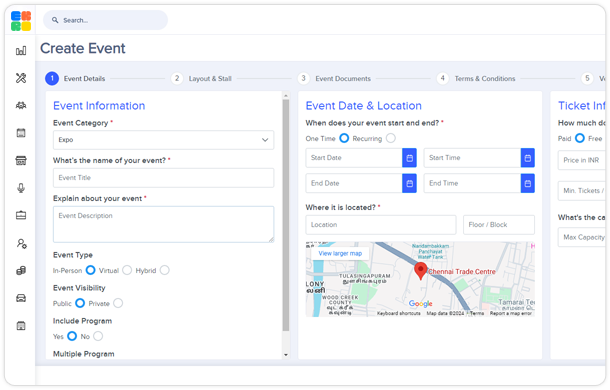Open the bar chart dashboard icon in sidebar
610x390 pixels.
[21, 51]
